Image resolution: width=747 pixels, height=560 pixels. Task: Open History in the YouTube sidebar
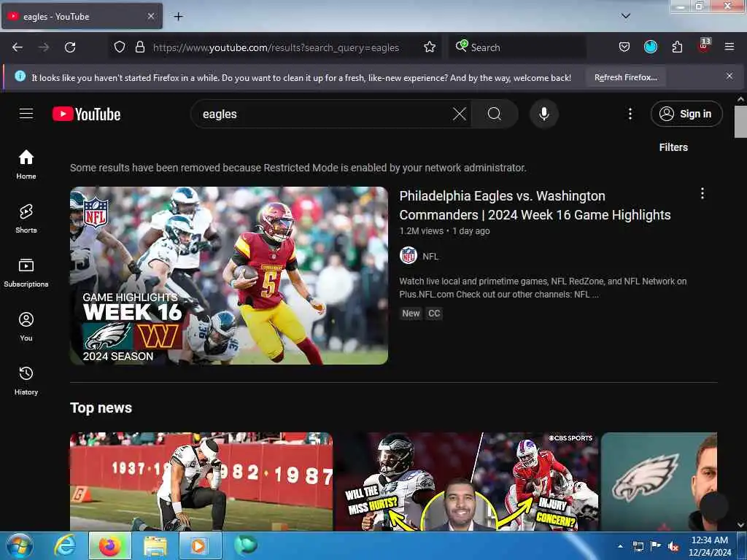click(x=26, y=381)
